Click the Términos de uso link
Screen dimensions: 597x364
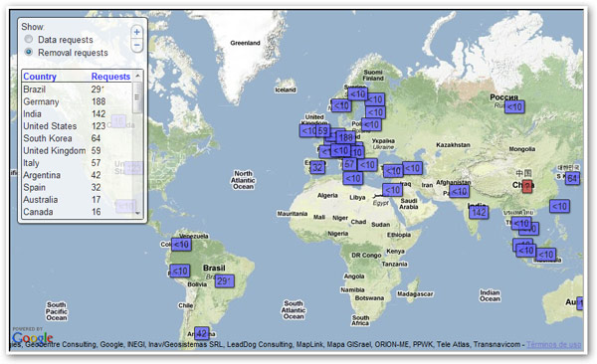click(x=554, y=344)
